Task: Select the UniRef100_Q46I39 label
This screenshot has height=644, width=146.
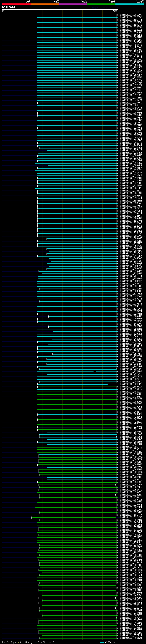Action: pyautogui.click(x=131, y=412)
